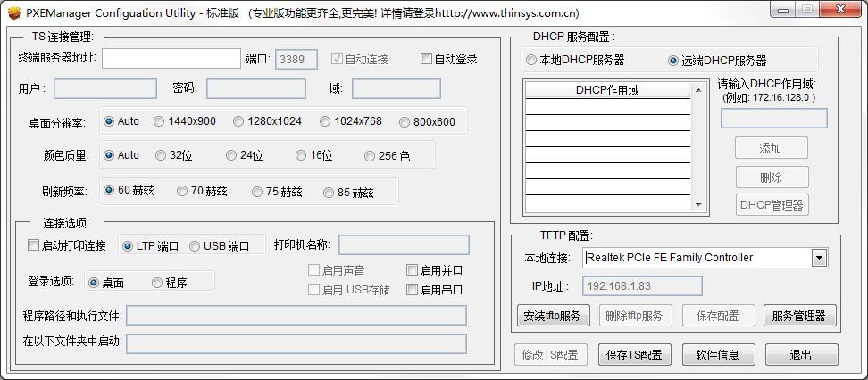Open the 本地连接 dropdown arrow

[x=819, y=258]
